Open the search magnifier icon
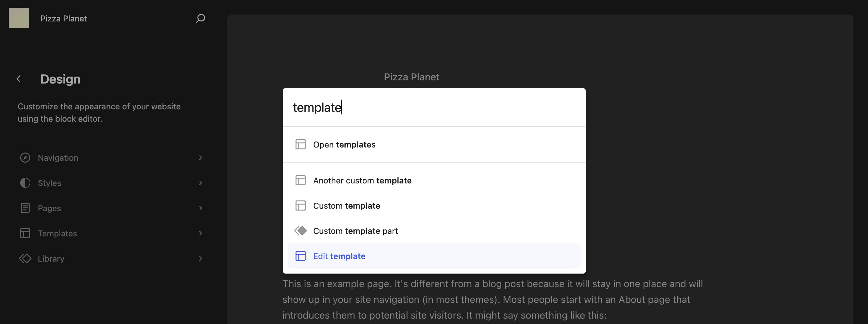Viewport: 868px width, 324px height. click(x=200, y=19)
